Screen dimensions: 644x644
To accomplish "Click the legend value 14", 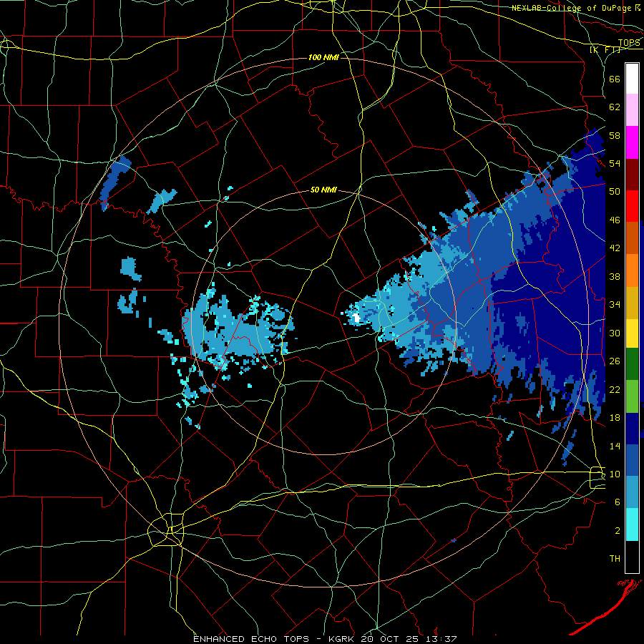I will click(x=615, y=446).
